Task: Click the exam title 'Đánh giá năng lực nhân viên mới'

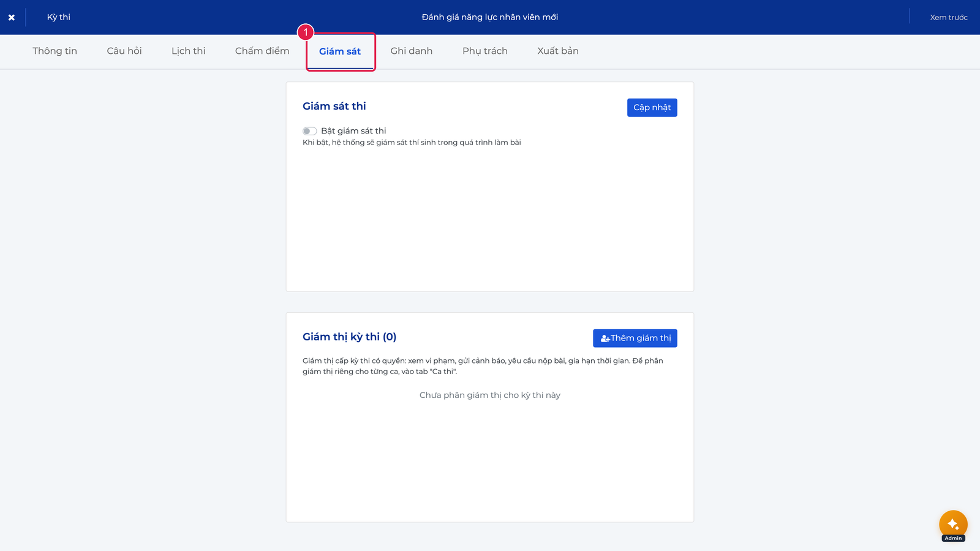Action: point(490,17)
